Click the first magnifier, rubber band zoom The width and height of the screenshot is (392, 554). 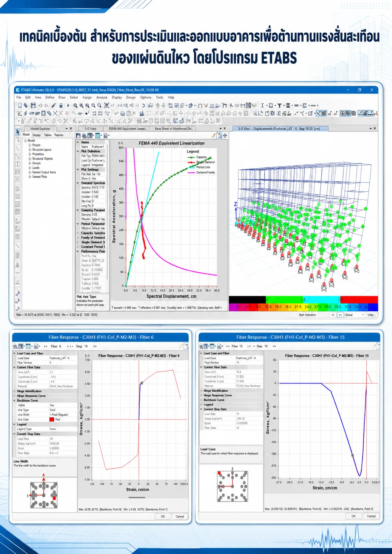pos(75,106)
